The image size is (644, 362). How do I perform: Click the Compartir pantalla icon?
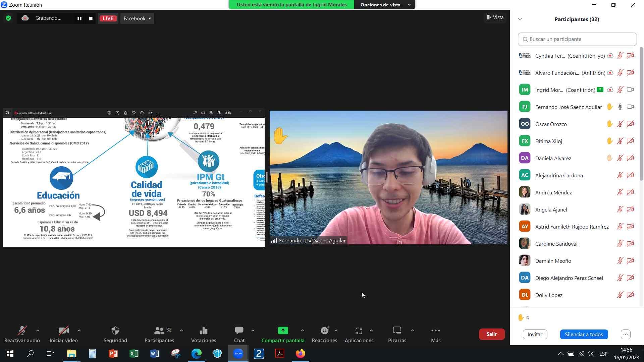[x=283, y=331]
